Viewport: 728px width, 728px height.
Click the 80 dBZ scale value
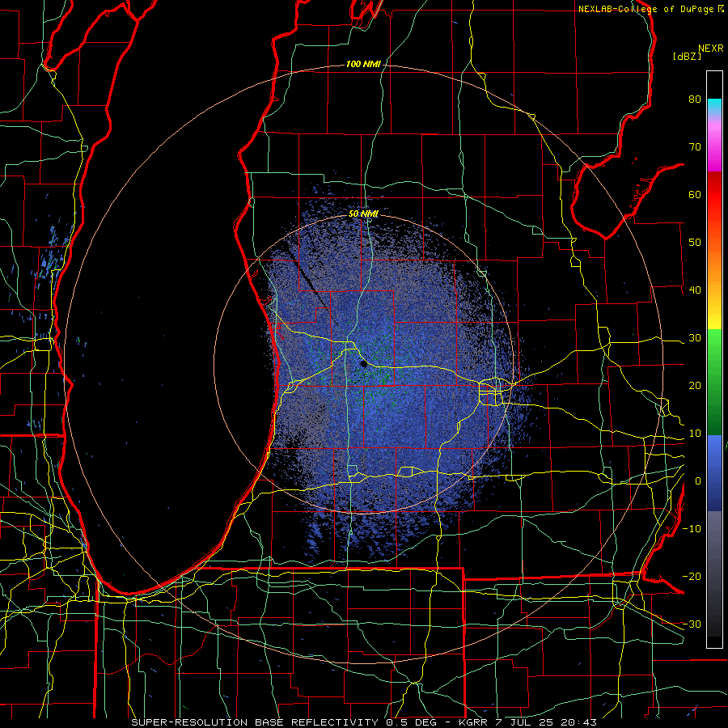pyautogui.click(x=695, y=99)
